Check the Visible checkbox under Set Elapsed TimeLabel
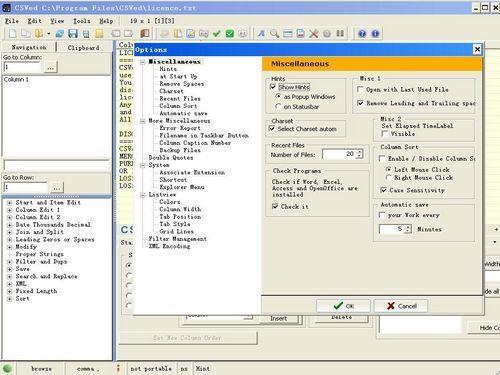 (385, 134)
